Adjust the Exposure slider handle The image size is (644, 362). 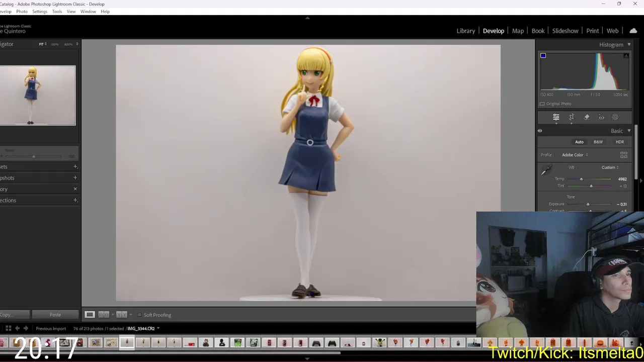[588, 204]
